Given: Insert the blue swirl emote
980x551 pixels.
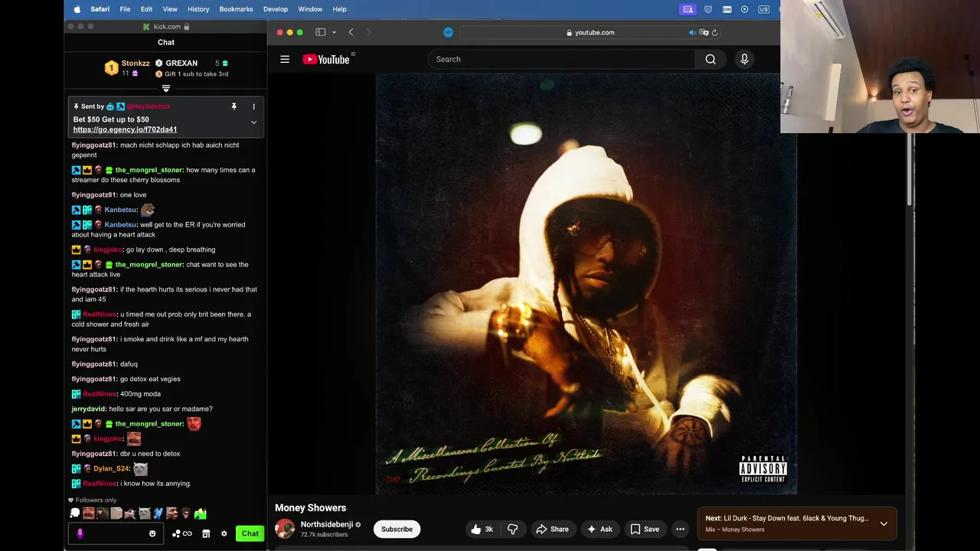Looking at the screenshot, I should (x=158, y=514).
